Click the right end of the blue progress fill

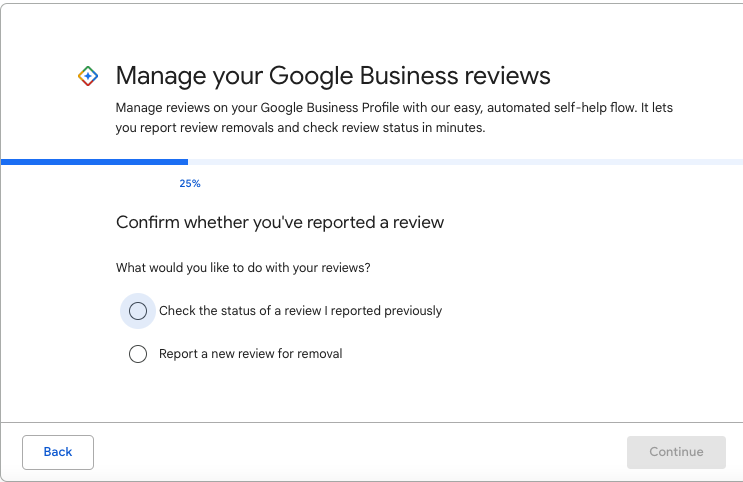click(186, 162)
